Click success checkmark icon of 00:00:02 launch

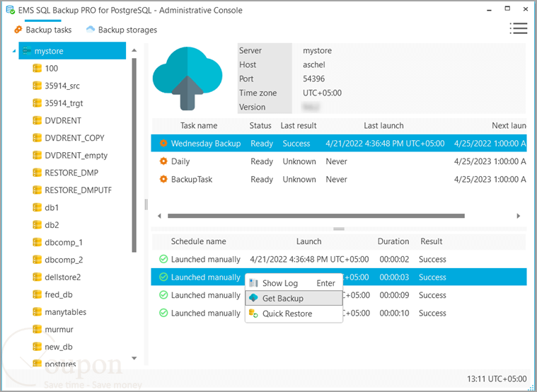tap(163, 259)
